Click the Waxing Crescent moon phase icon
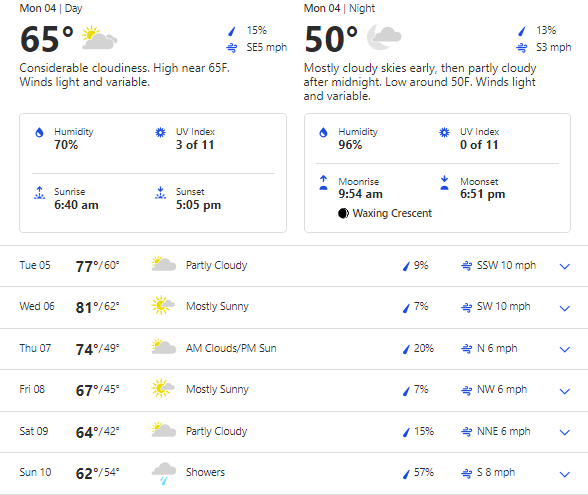 tap(343, 213)
